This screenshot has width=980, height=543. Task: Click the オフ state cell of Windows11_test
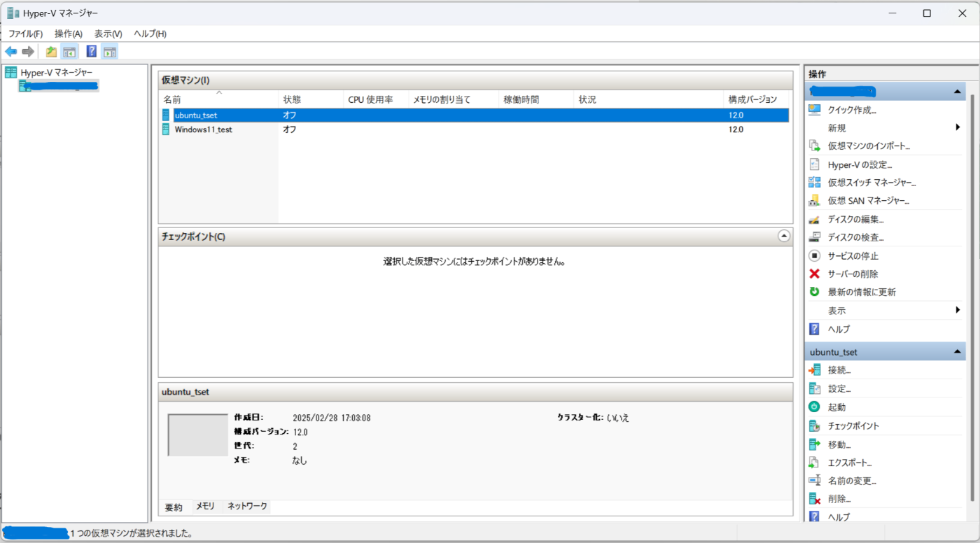[289, 129]
